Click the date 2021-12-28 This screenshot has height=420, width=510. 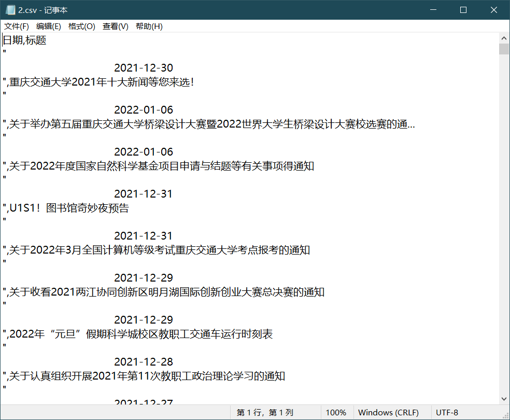click(x=144, y=362)
